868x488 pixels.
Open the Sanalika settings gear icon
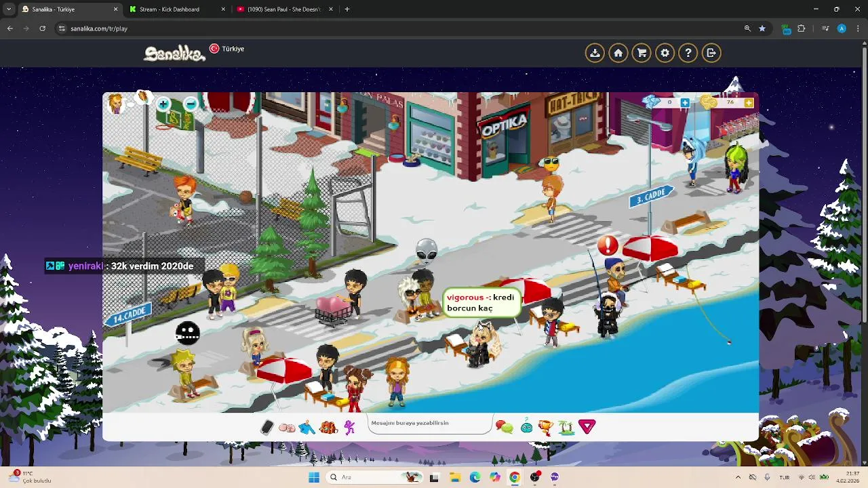pyautogui.click(x=665, y=53)
